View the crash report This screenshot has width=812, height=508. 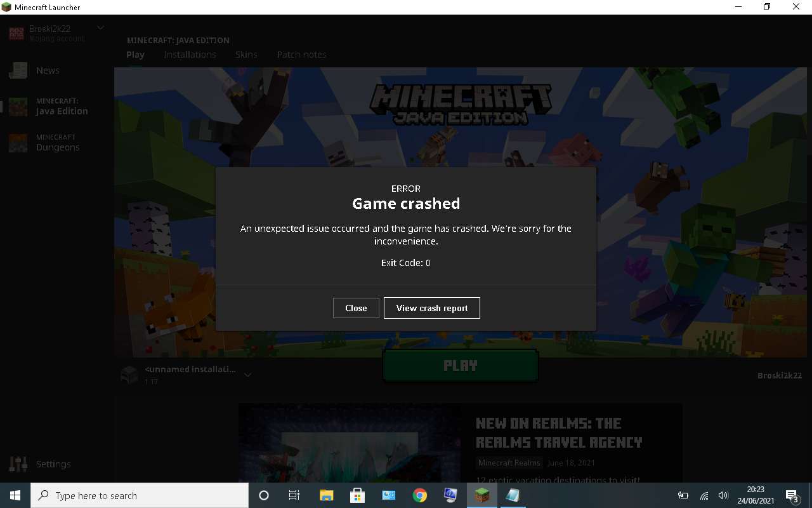[x=432, y=308]
